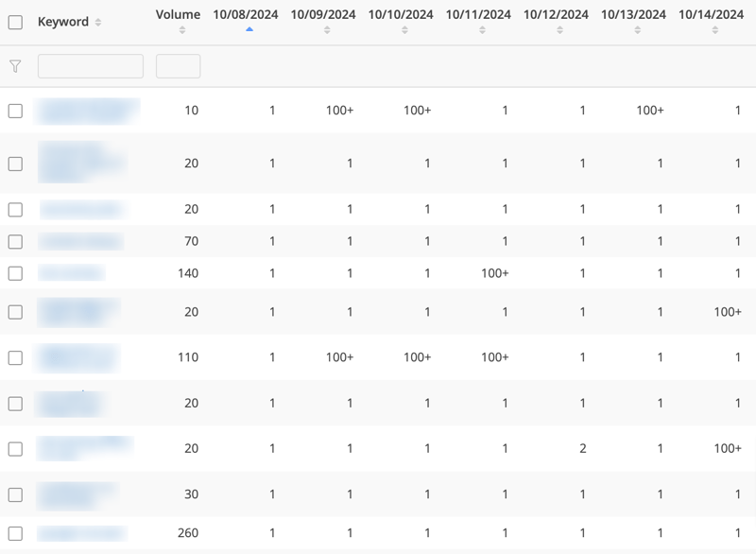This screenshot has height=554, width=756.
Task: Click the active sort arrow under 10/08/2024
Action: [x=249, y=29]
